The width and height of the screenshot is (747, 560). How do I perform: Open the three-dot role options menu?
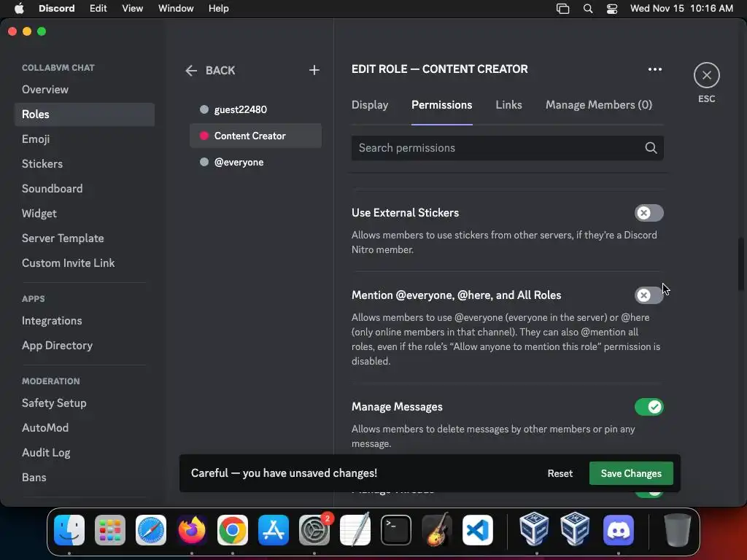tap(654, 69)
